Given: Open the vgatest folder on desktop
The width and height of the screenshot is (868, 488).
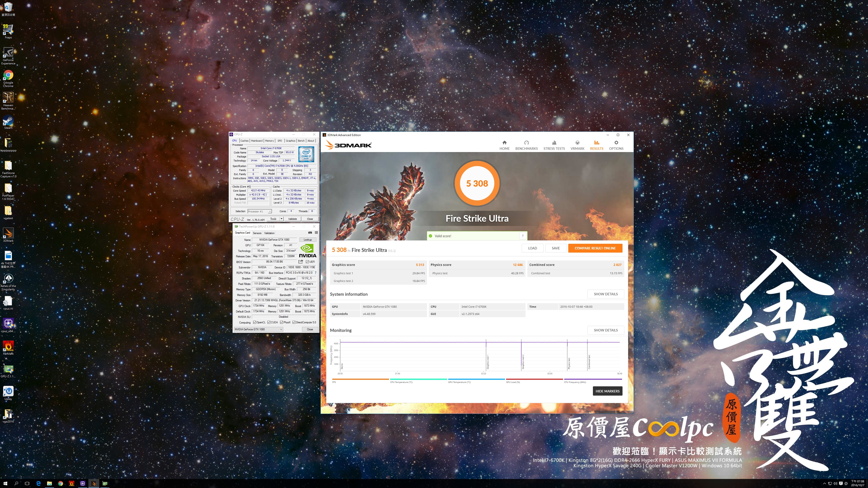Looking at the screenshot, I should pos(8,213).
